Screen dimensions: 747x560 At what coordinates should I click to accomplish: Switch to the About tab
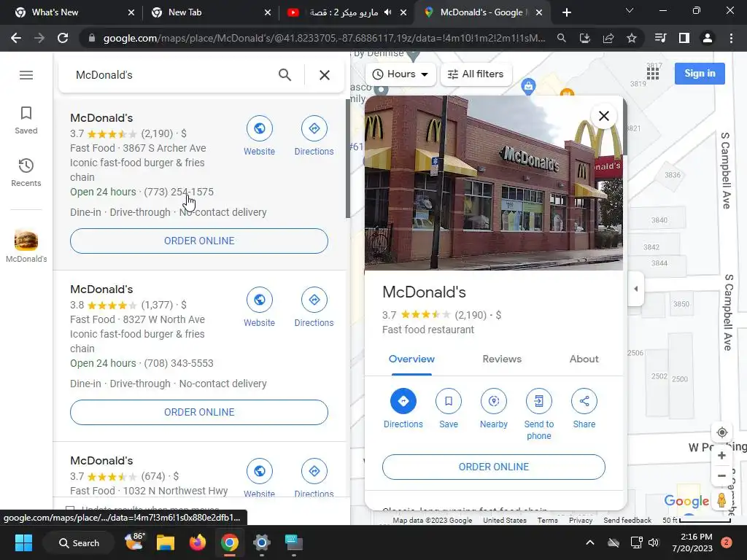point(584,359)
